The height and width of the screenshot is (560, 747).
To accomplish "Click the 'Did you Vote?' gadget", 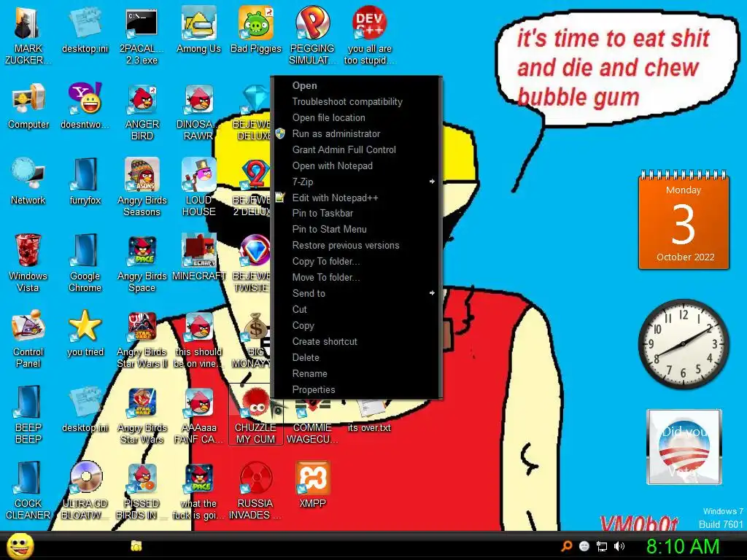I will pos(684,447).
